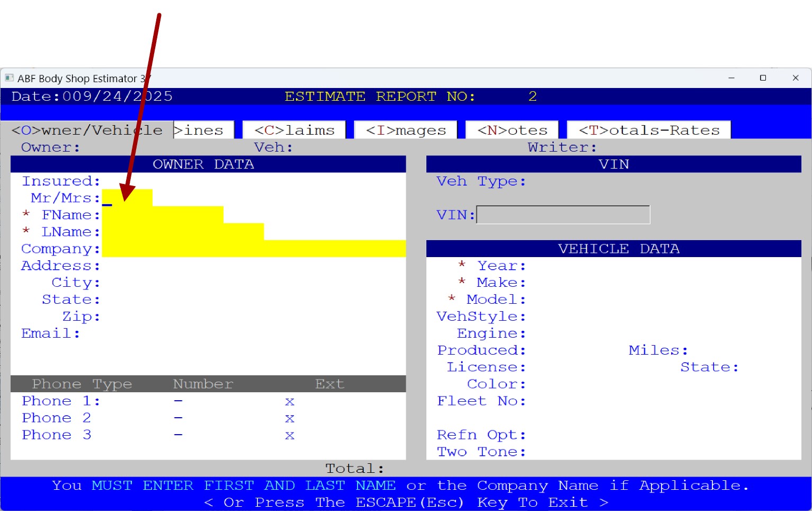The height and width of the screenshot is (511, 812).
Task: Click the vehicle Color field
Action: tap(583, 384)
